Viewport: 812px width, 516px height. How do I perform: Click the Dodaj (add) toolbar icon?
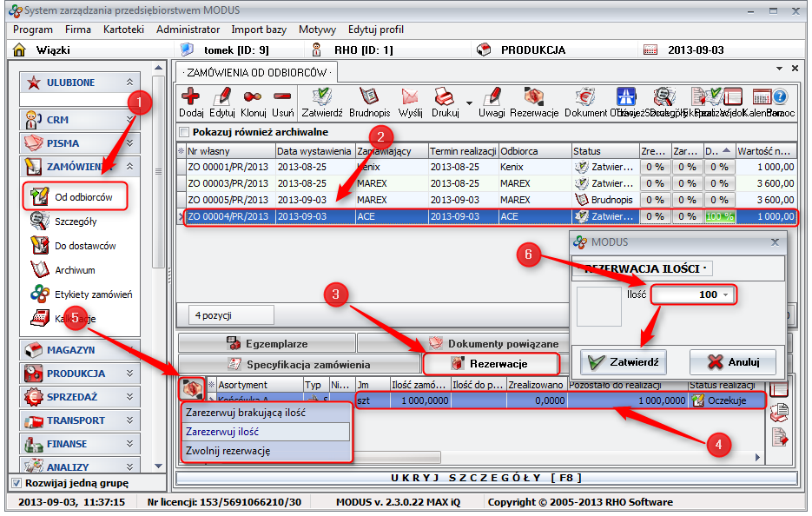coord(191,97)
